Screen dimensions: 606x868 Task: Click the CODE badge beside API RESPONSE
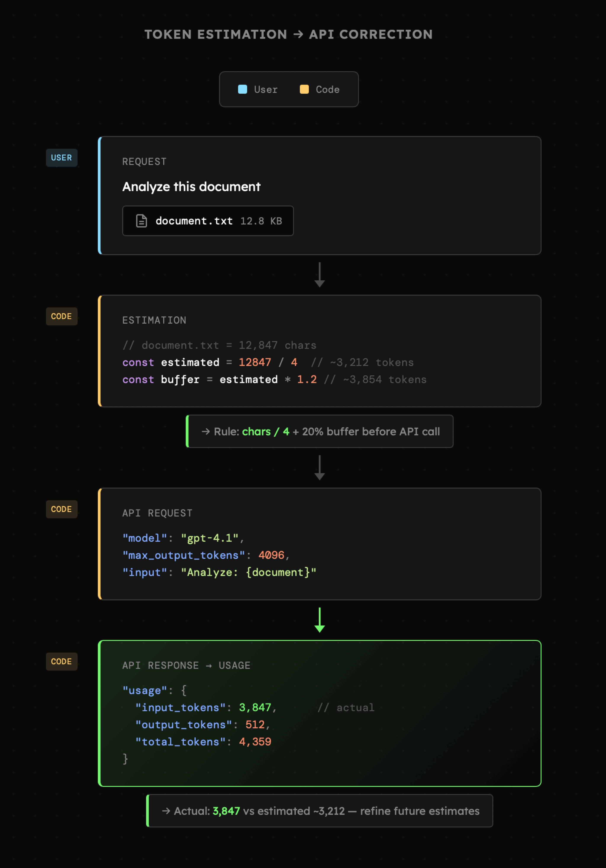[x=62, y=662]
